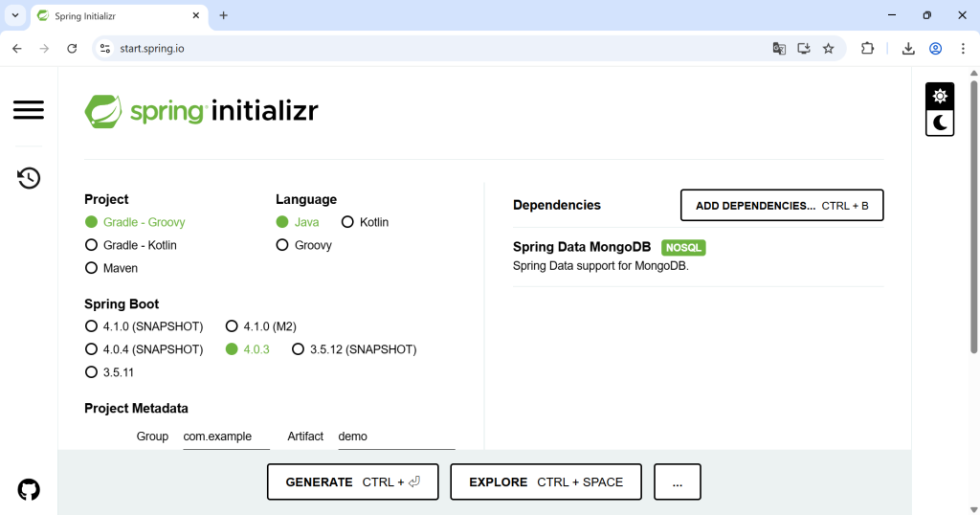Click the Google Translate icon
Screen dimensions: 980x515
click(779, 49)
